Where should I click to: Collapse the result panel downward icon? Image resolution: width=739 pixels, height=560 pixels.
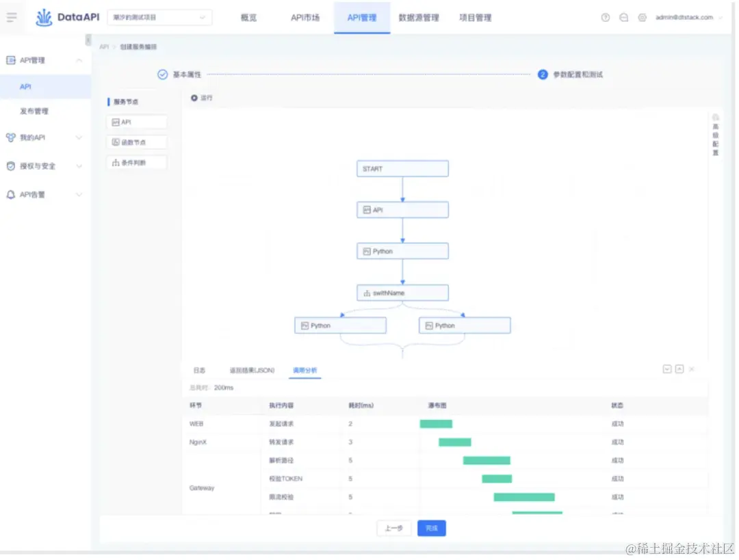click(667, 369)
